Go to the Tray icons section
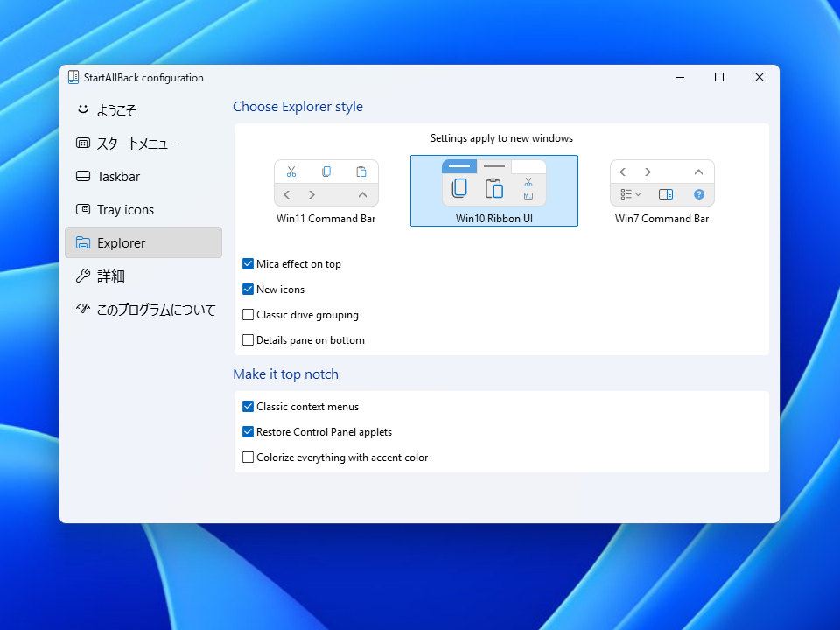840x630 pixels. (143, 209)
